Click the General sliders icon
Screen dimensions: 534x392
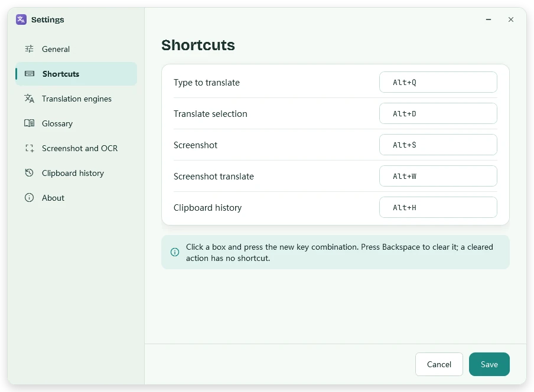click(x=30, y=49)
